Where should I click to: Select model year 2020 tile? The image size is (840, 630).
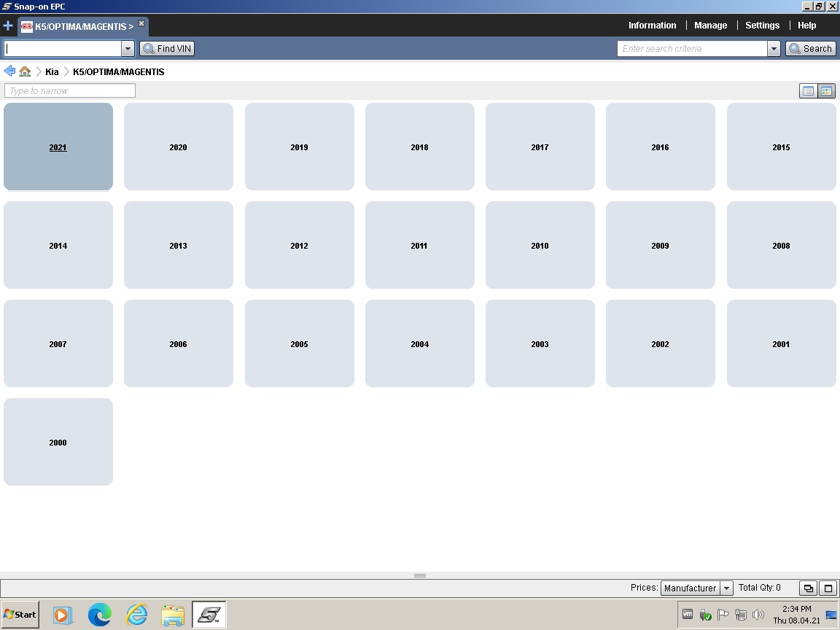click(x=179, y=147)
